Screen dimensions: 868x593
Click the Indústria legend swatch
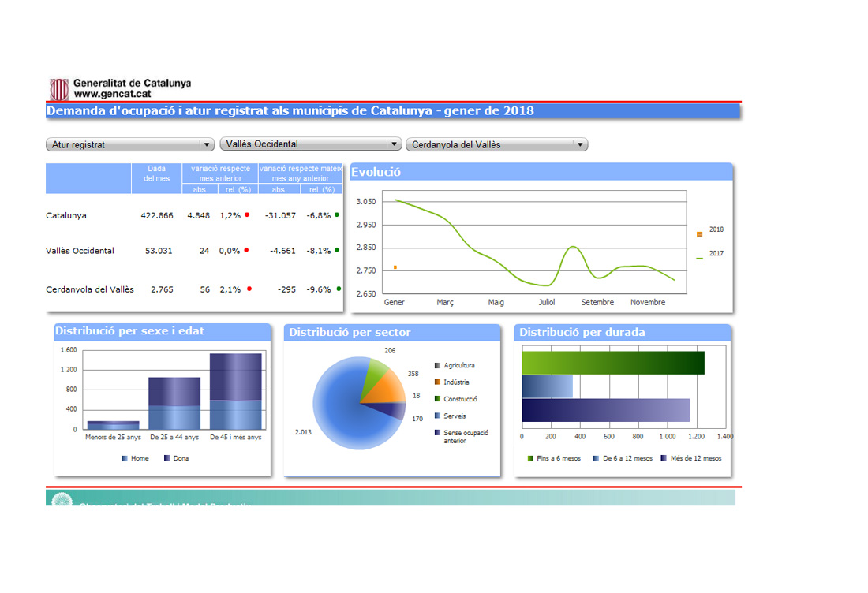[x=437, y=382]
